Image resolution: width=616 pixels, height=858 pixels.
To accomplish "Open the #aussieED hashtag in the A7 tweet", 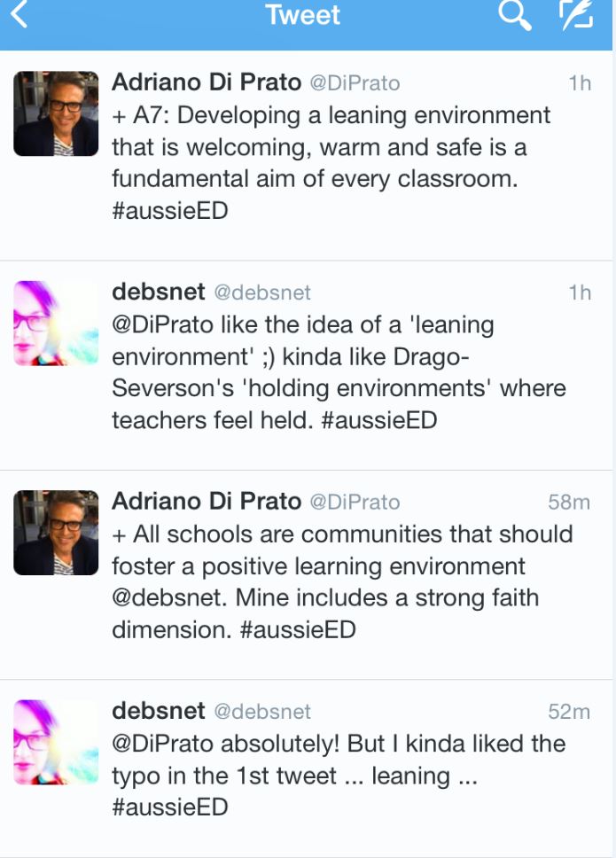I will click(170, 212).
